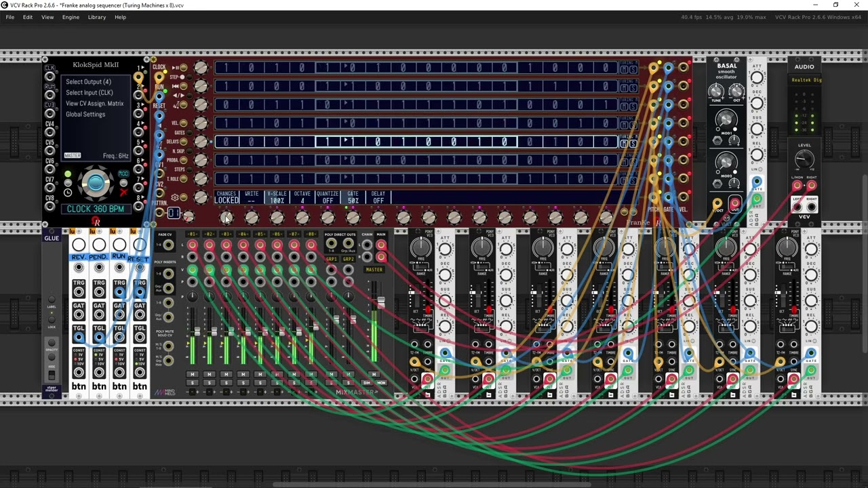Image resolution: width=868 pixels, height=488 pixels.
Task: Toggle the Franke STEPS button
Action: tap(190, 169)
